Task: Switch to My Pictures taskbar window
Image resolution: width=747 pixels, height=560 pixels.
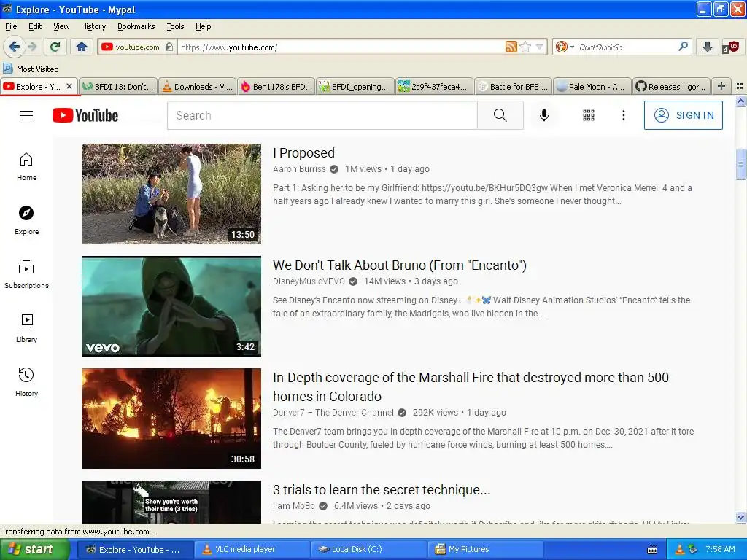Action: [485, 549]
